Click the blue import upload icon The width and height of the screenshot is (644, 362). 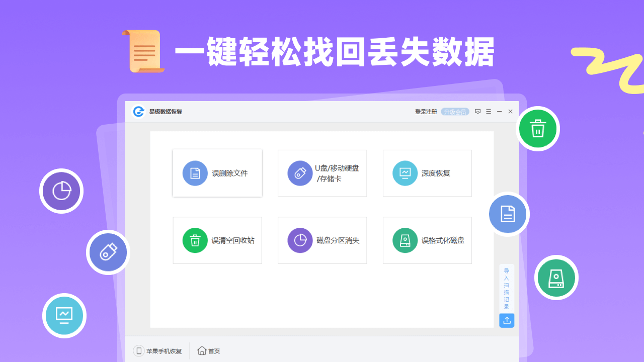pyautogui.click(x=507, y=320)
